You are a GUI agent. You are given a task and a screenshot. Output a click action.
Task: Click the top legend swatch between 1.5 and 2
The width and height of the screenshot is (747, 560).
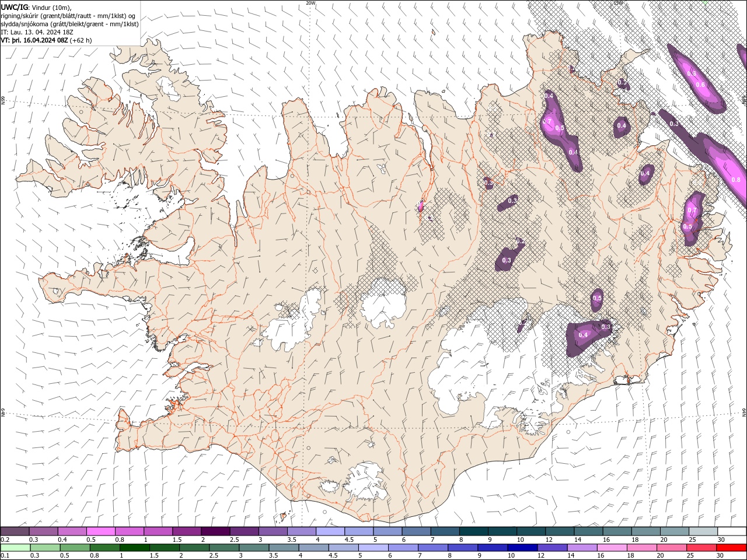coord(187,531)
